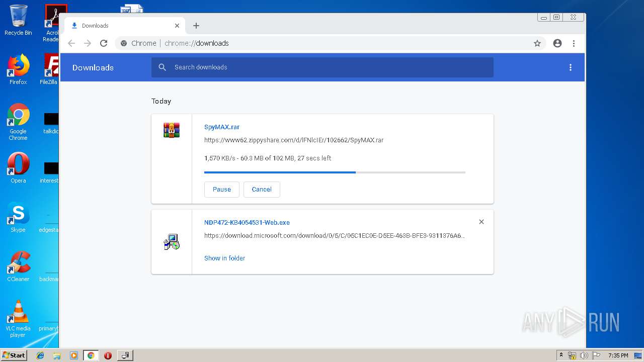Click the Downloads page heading

pyautogui.click(x=93, y=68)
